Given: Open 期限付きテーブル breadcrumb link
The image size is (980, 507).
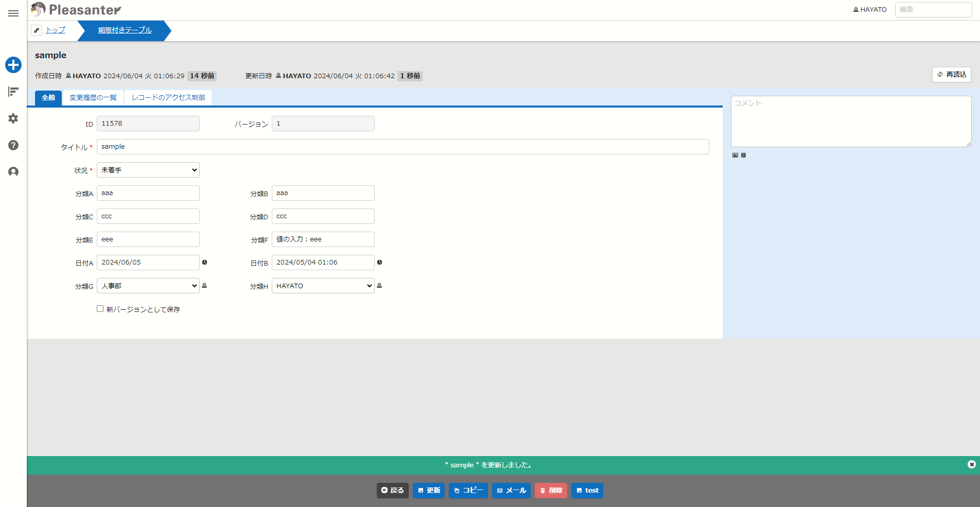Looking at the screenshot, I should pos(125,30).
